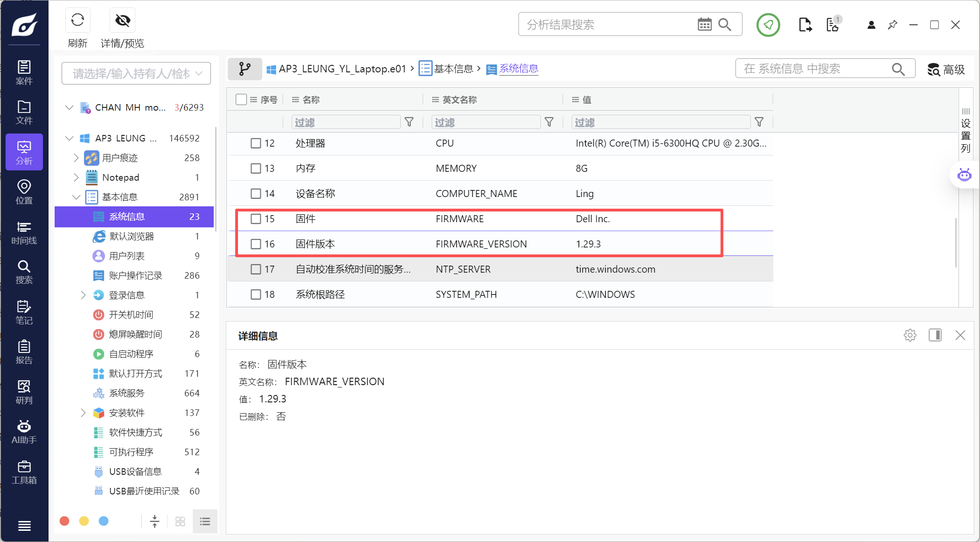980x542 pixels.
Task: Click the filter funnel for the 名称 column
Action: click(409, 122)
